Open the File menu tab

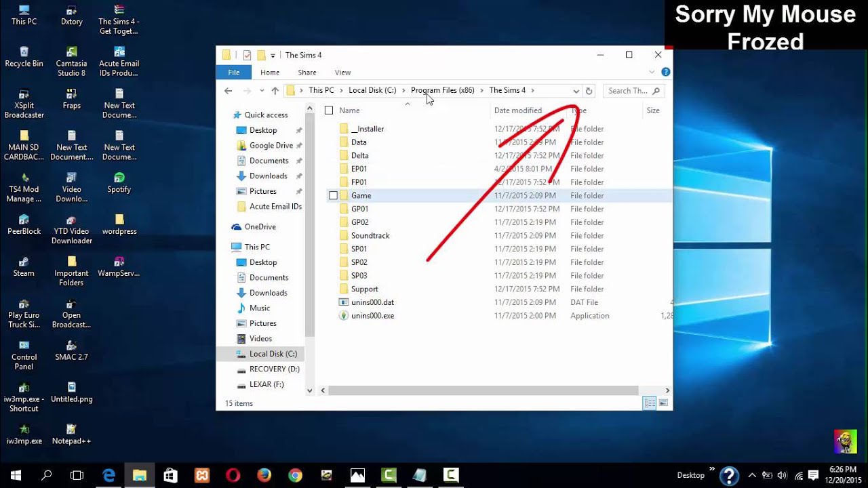[233, 73]
